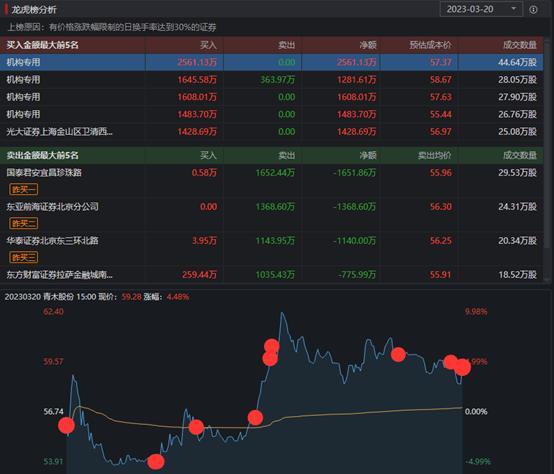Click the 卖出金额最大前5名 section header
Image resolution: width=554 pixels, height=474 pixels.
(42, 155)
